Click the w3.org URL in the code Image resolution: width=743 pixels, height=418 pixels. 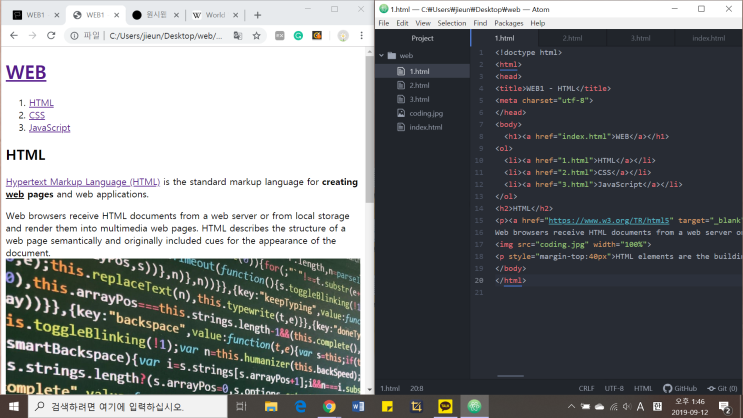tap(609, 220)
